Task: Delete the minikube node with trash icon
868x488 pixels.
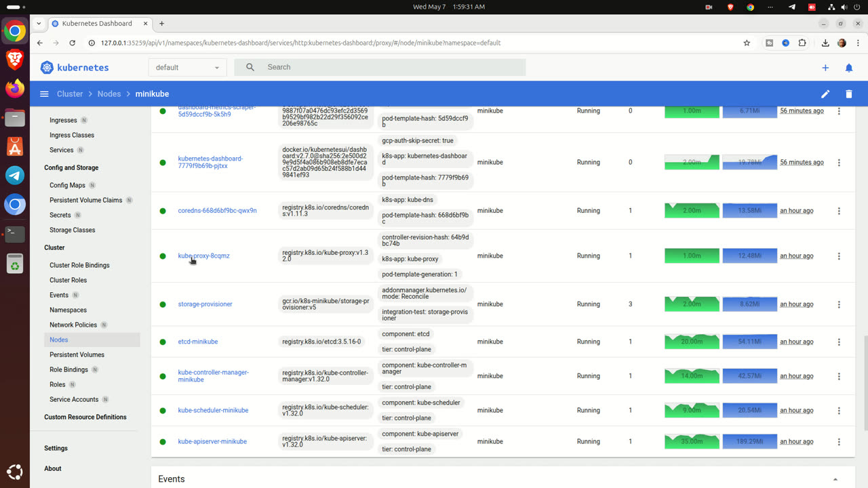Action: (x=849, y=94)
